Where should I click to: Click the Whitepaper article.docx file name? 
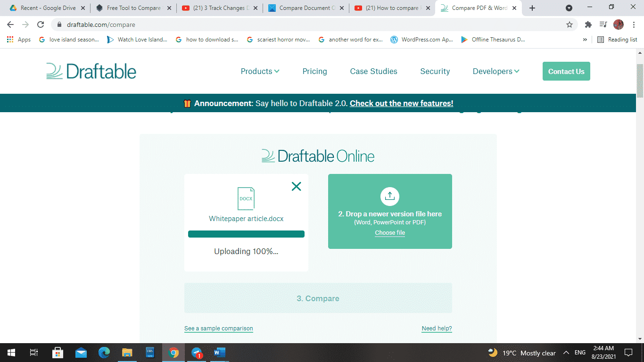pos(246,219)
